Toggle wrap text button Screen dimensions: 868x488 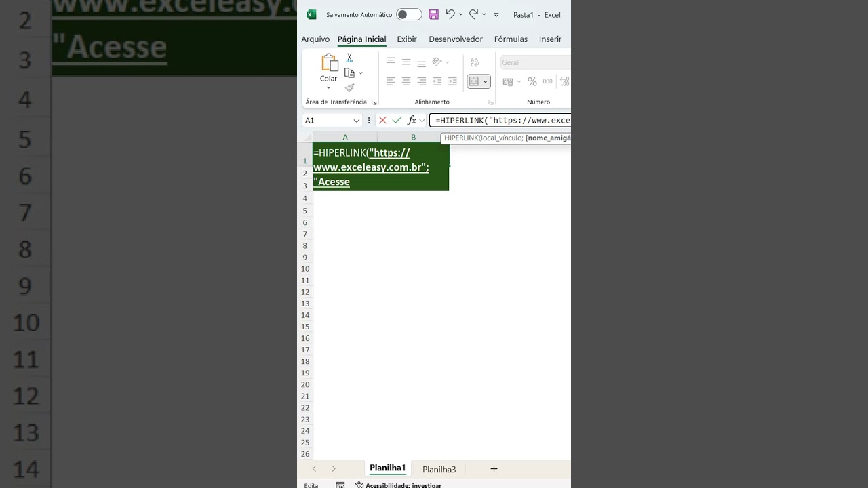[475, 62]
